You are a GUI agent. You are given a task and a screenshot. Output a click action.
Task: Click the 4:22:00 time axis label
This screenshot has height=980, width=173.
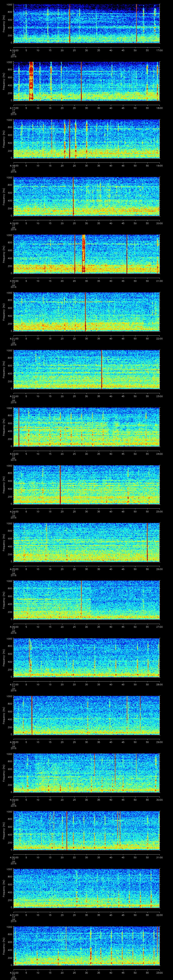(14, 396)
